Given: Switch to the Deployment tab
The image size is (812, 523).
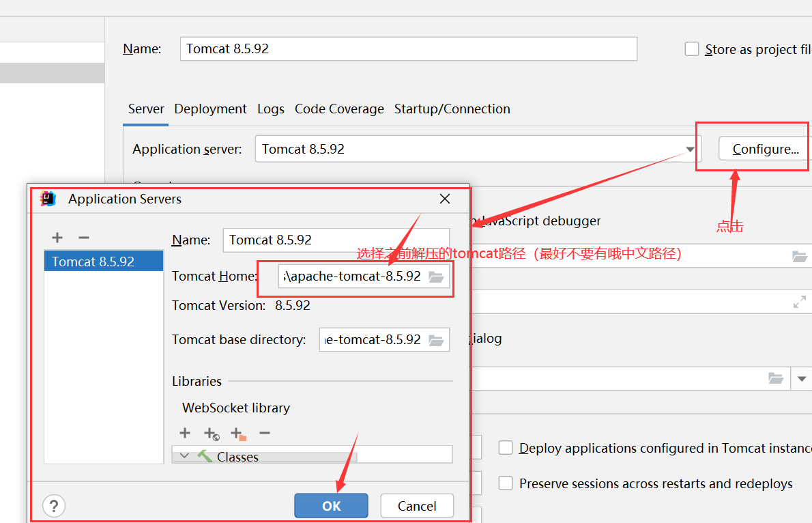Looking at the screenshot, I should pyautogui.click(x=210, y=109).
